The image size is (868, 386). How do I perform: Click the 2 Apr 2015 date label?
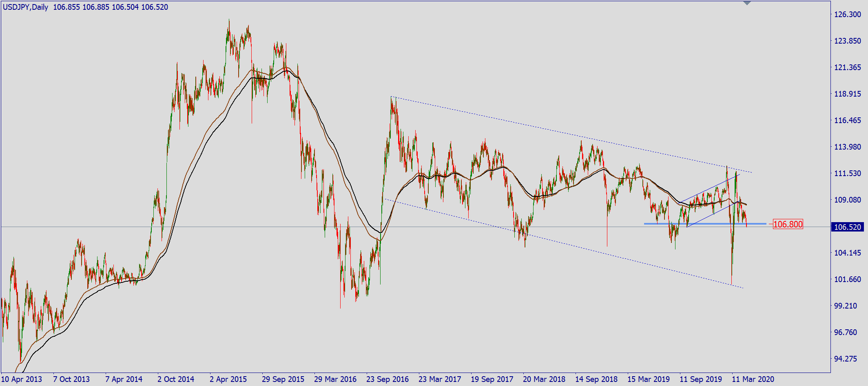(x=228, y=379)
